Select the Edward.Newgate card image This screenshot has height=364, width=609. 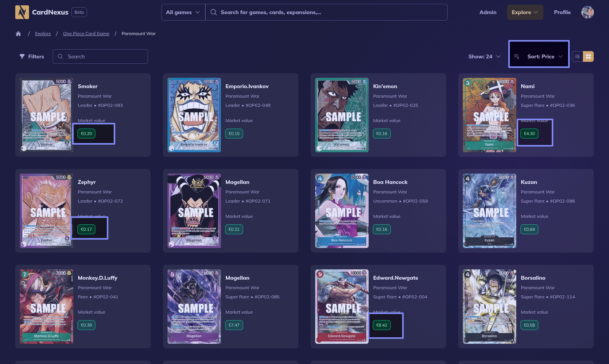pos(342,307)
